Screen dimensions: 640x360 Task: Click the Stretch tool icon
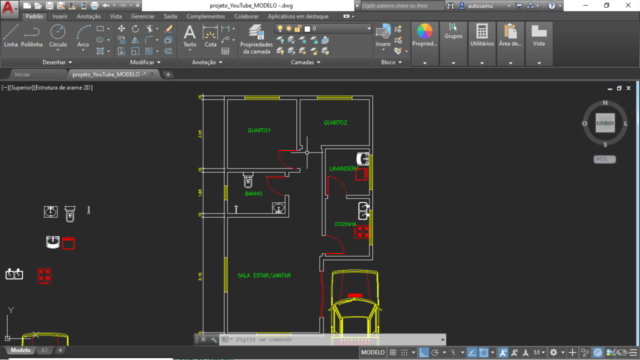(x=121, y=51)
